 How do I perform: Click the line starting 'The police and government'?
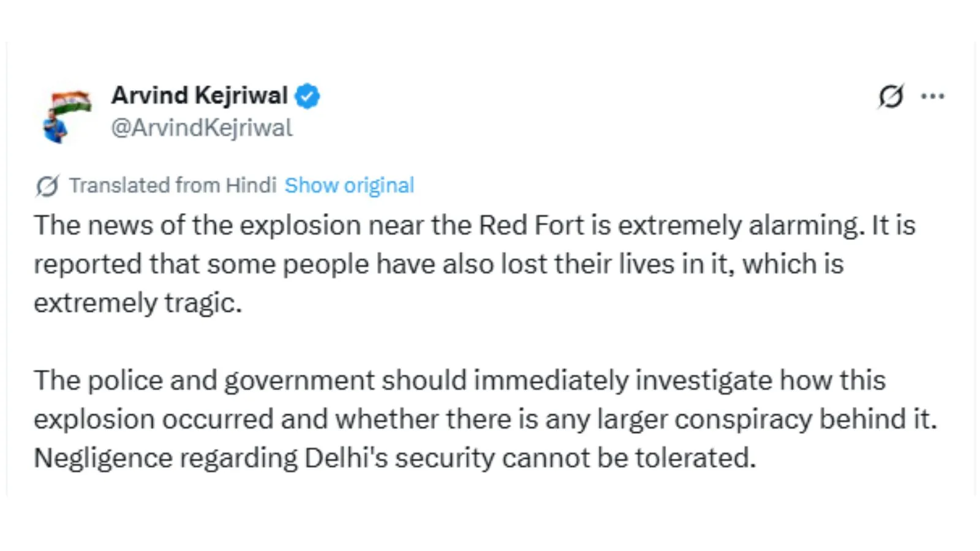click(459, 380)
